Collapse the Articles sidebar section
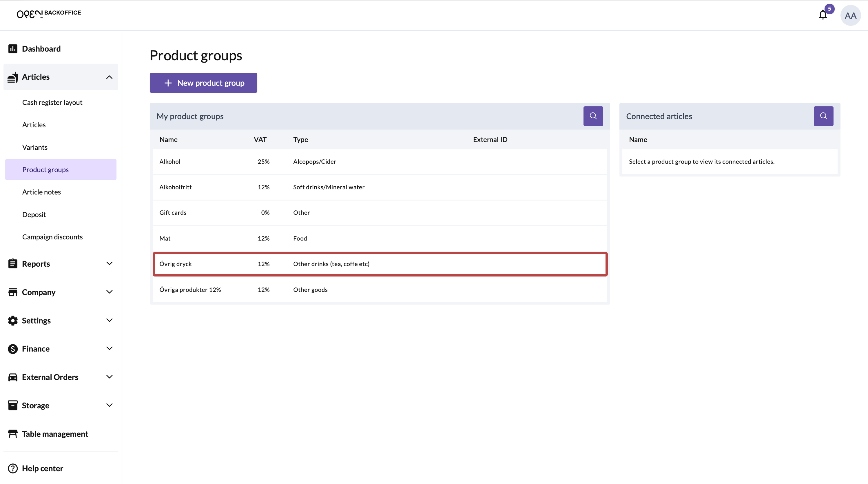Screen dimensions: 868x484 109,77
